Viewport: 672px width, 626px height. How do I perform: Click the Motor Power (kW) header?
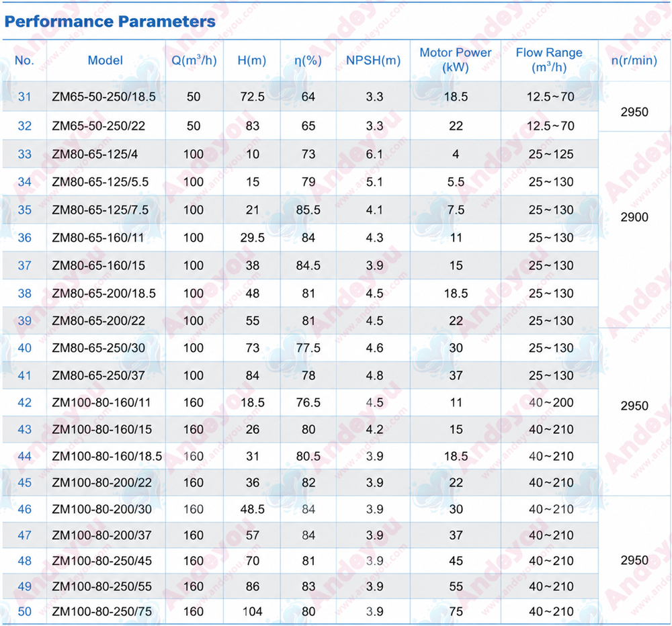[456, 60]
